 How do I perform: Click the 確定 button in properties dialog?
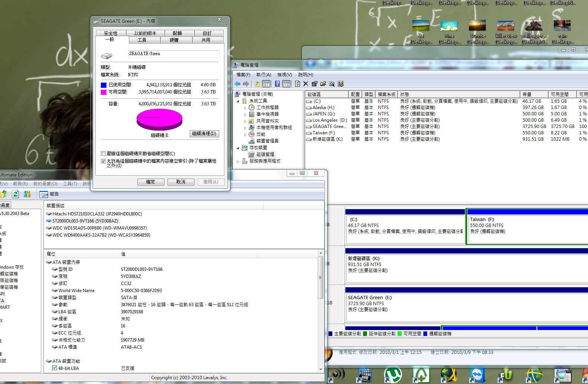tap(151, 182)
